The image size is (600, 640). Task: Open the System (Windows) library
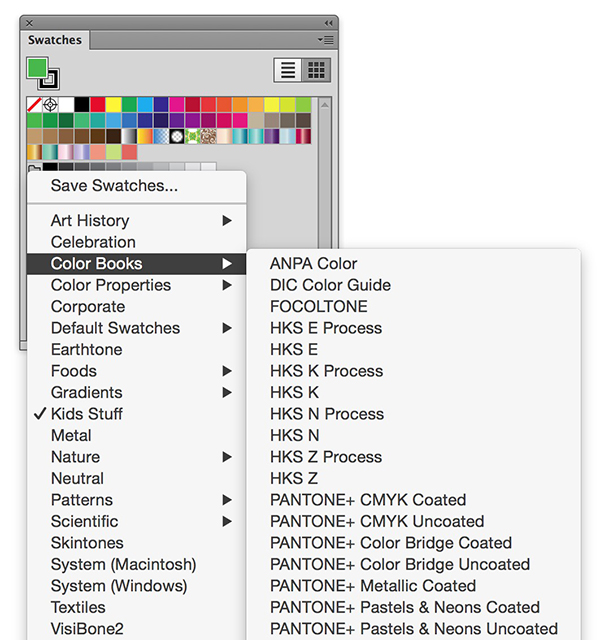[x=137, y=586]
